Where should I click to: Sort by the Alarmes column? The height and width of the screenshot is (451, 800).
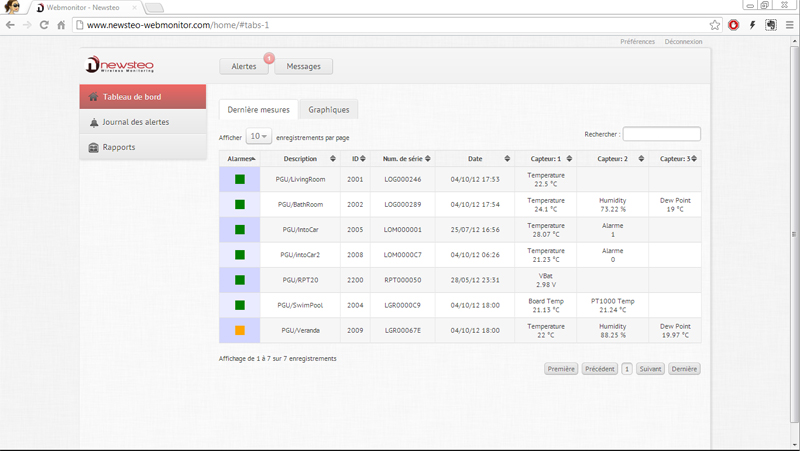point(239,159)
